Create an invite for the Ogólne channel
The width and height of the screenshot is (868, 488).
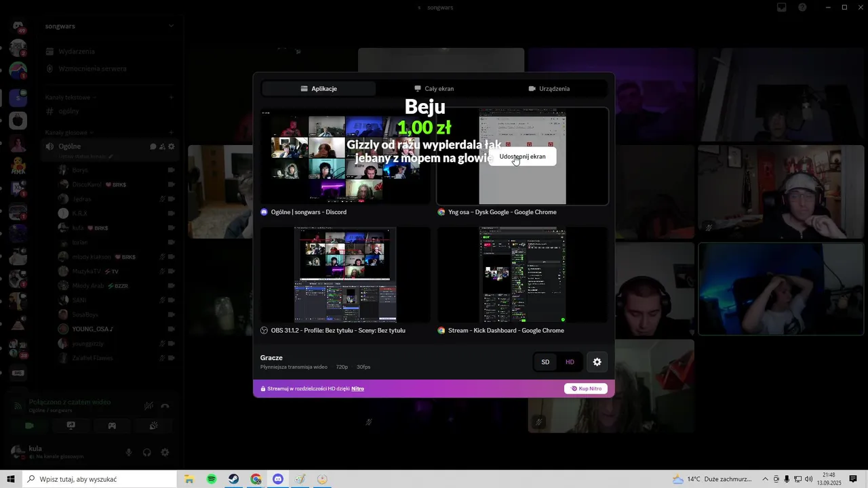point(162,146)
